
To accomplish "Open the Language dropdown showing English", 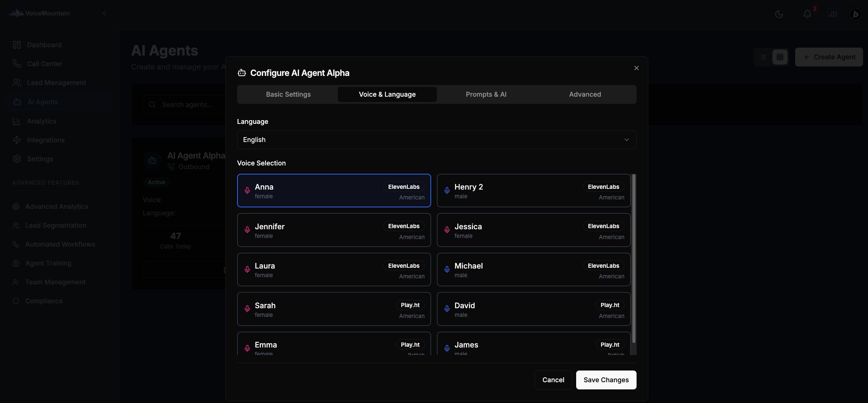I will 437,140.
